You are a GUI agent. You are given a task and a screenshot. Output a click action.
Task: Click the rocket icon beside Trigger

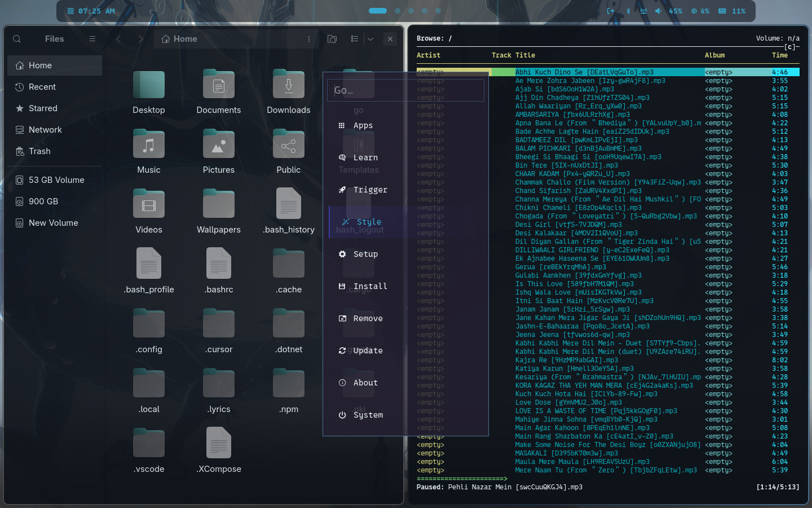click(342, 190)
